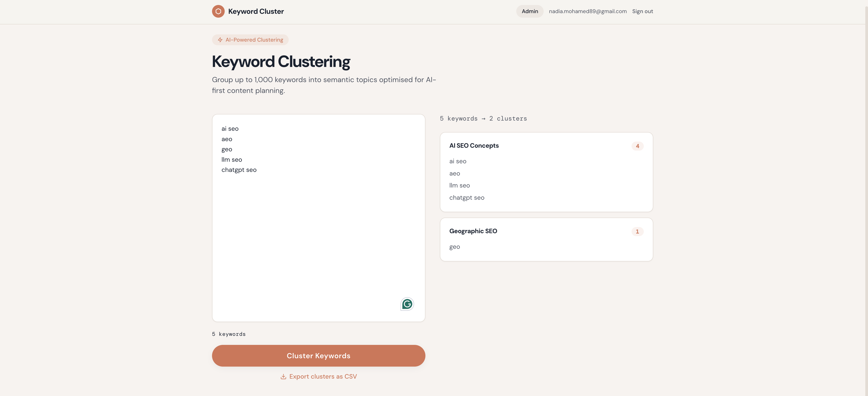Click 'llm seo' line in the input textarea

[x=231, y=160]
